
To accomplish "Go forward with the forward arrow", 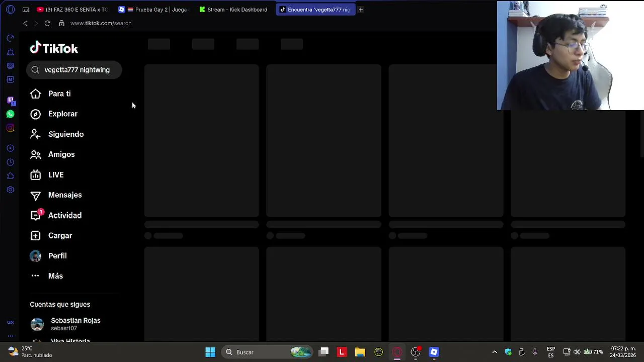I will coord(36,23).
